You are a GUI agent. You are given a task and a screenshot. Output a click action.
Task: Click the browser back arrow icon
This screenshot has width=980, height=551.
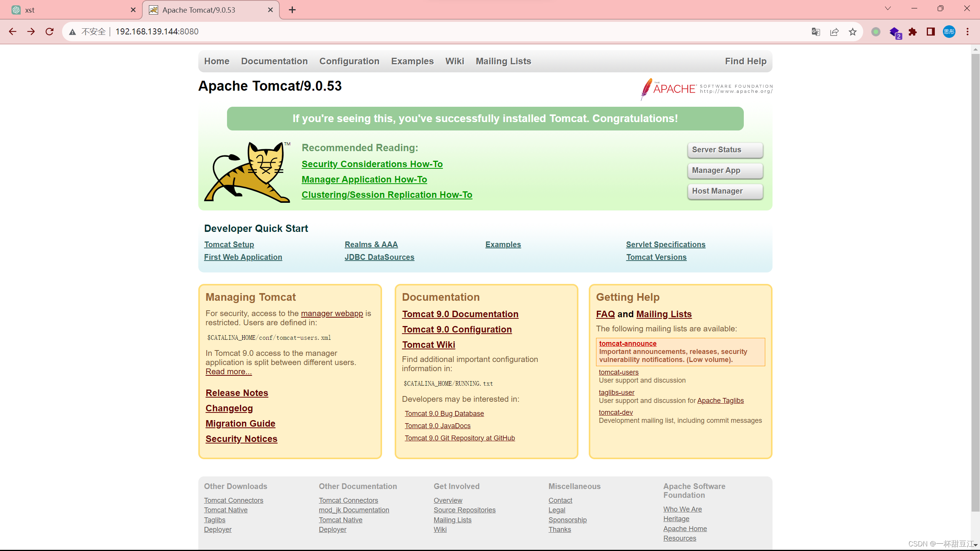(13, 32)
